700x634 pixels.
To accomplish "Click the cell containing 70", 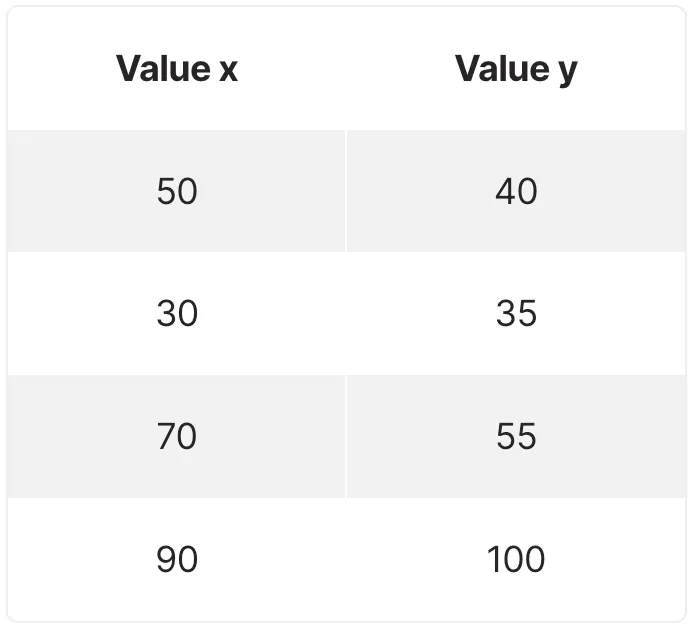I will (x=177, y=437).
